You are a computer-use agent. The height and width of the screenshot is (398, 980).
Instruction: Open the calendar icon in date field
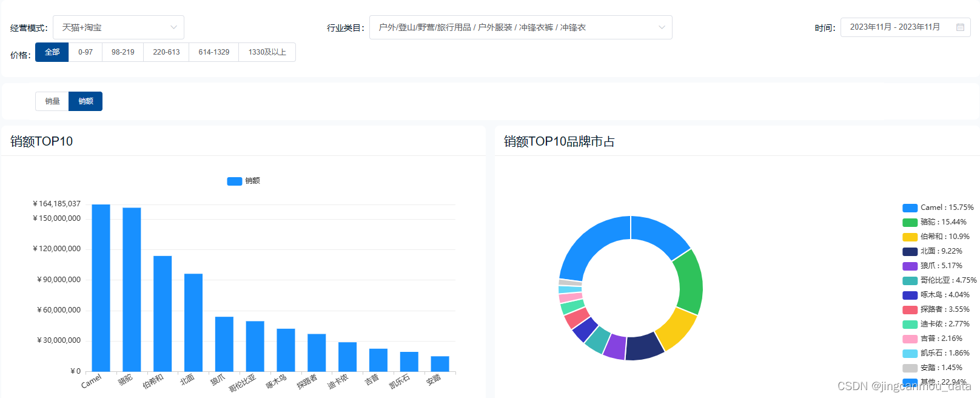(x=960, y=27)
